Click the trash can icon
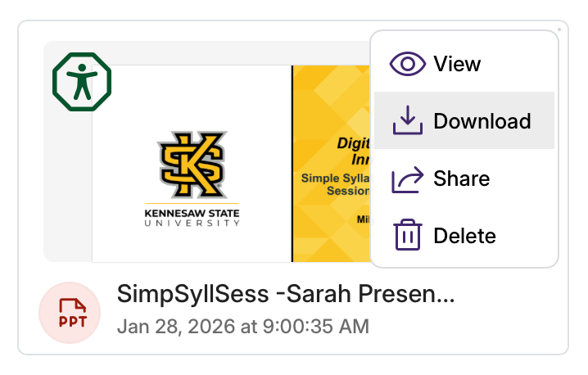 click(x=407, y=236)
